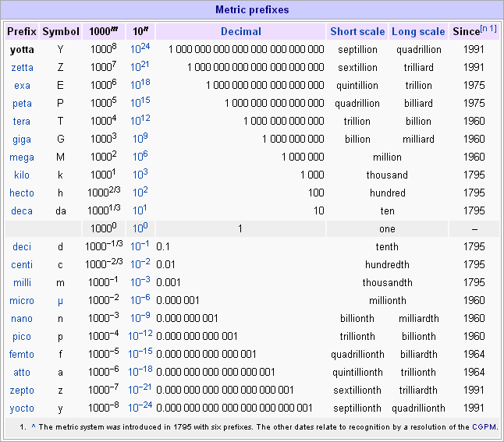
Task: Click the deci prefix link
Action: pos(22,247)
